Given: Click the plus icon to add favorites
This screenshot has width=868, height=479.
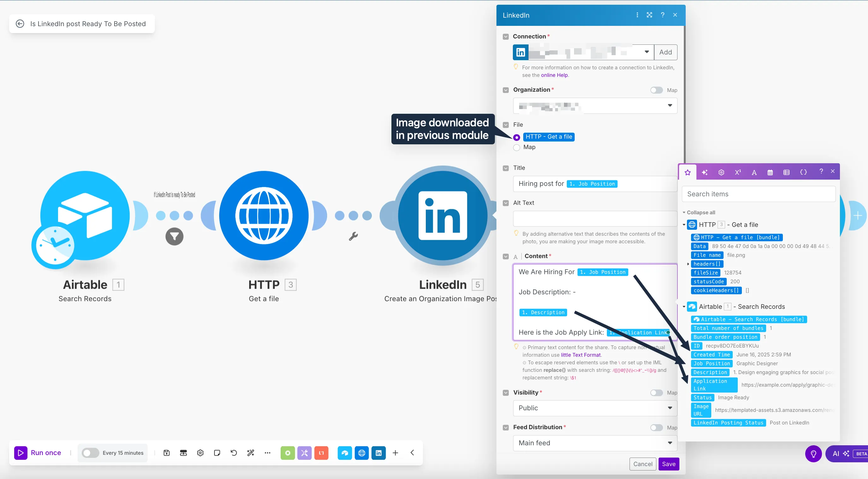Looking at the screenshot, I should [395, 453].
